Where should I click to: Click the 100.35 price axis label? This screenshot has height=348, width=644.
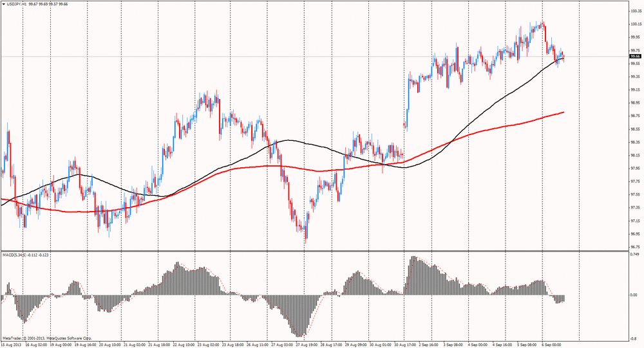pyautogui.click(x=636, y=12)
